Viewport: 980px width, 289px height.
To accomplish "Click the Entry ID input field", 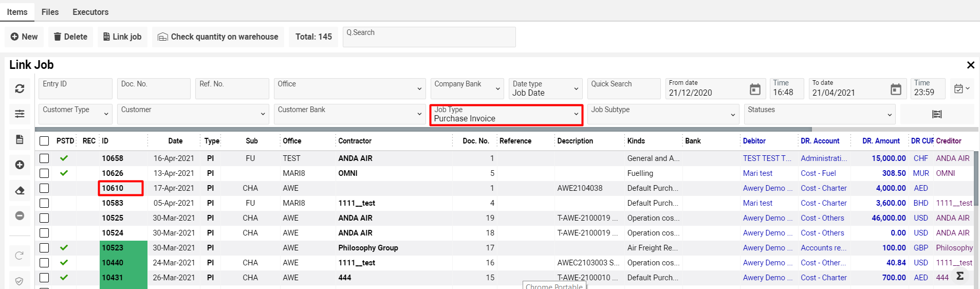I will click(x=75, y=89).
